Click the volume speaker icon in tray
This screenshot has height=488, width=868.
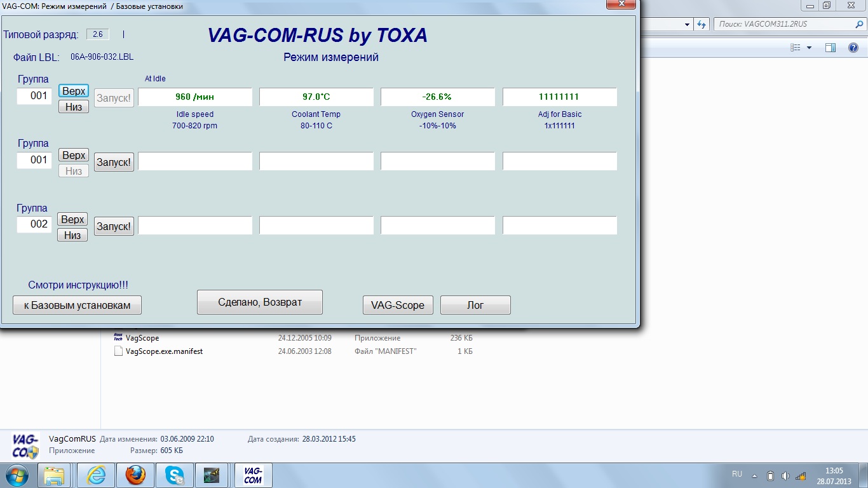coord(786,475)
